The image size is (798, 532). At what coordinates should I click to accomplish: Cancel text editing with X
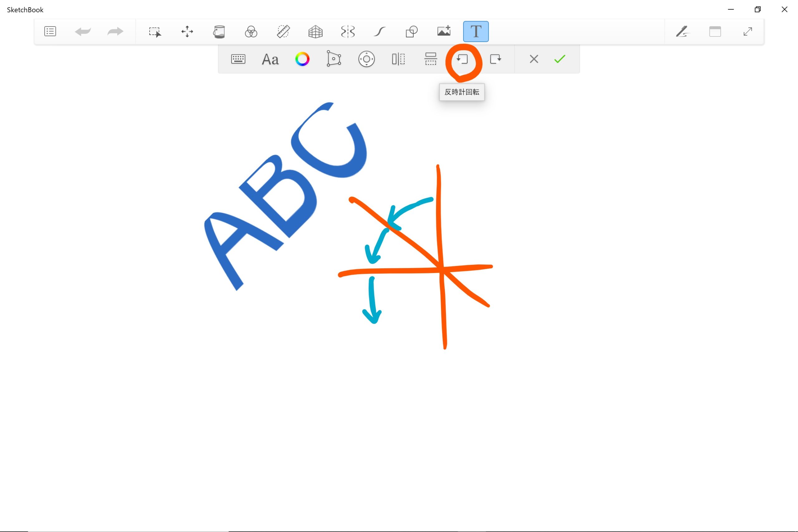(x=534, y=59)
